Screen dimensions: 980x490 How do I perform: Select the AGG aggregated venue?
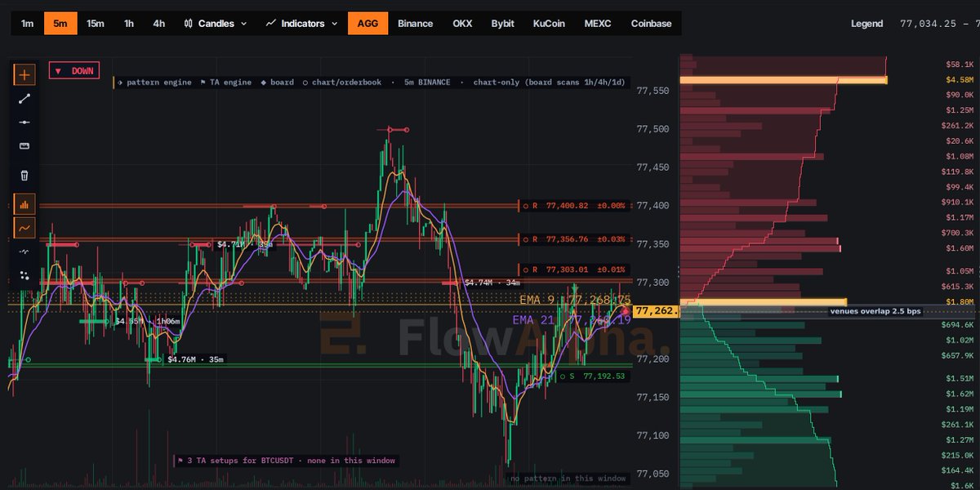point(368,24)
